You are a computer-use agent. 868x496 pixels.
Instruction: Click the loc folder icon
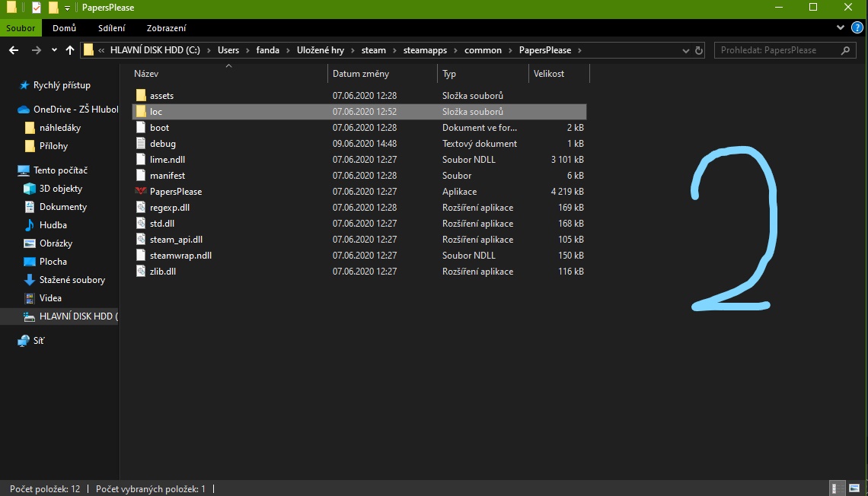(x=141, y=111)
